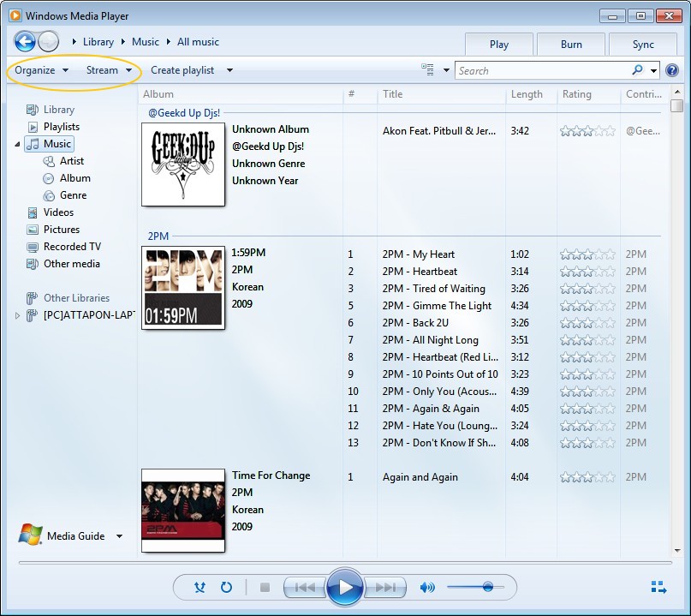Click the vertical scrollbar down arrow
691x616 pixels.
677,551
